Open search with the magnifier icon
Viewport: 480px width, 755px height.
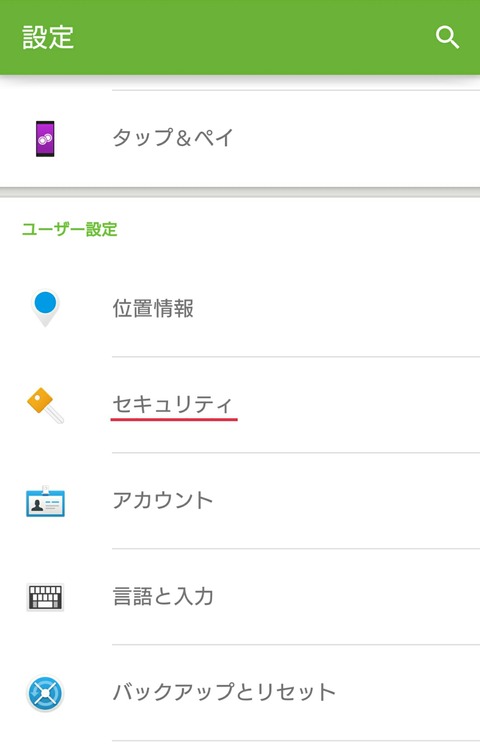tap(447, 38)
